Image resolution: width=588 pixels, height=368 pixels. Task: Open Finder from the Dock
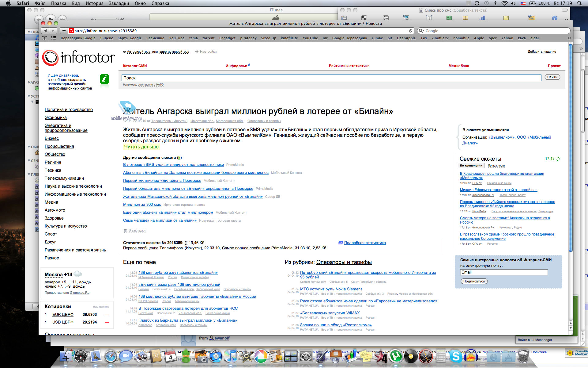(66, 356)
